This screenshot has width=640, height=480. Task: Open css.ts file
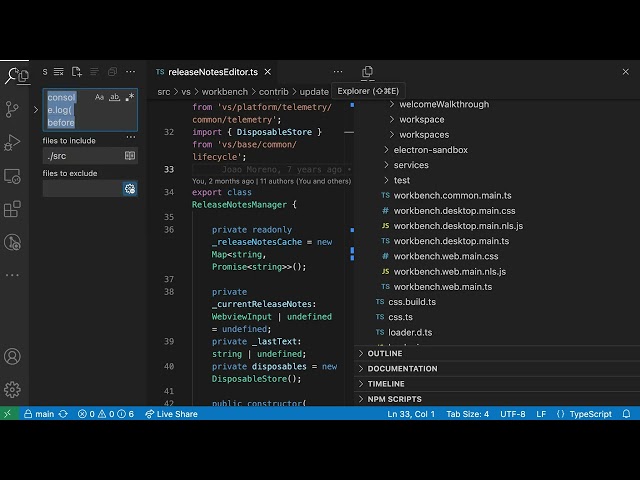(400, 317)
